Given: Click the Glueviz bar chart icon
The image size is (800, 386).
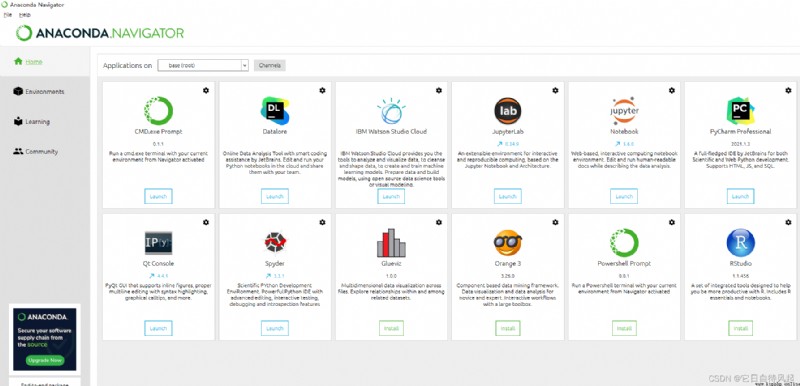Looking at the screenshot, I should coord(391,243).
